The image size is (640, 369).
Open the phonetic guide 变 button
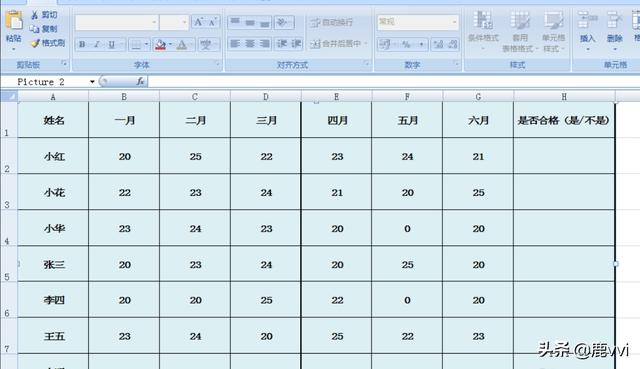pyautogui.click(x=205, y=44)
